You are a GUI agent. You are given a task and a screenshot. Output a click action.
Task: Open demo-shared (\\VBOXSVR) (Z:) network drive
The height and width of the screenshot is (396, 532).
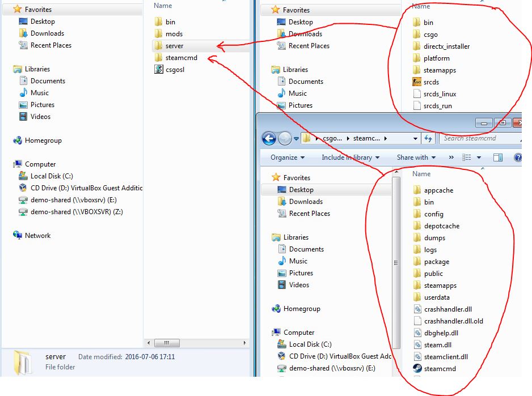pos(70,211)
